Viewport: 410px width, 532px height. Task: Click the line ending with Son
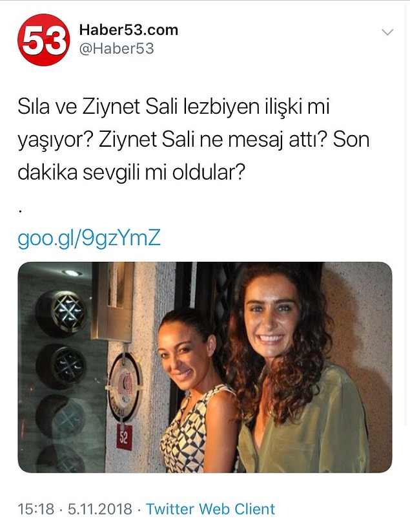coord(193,140)
